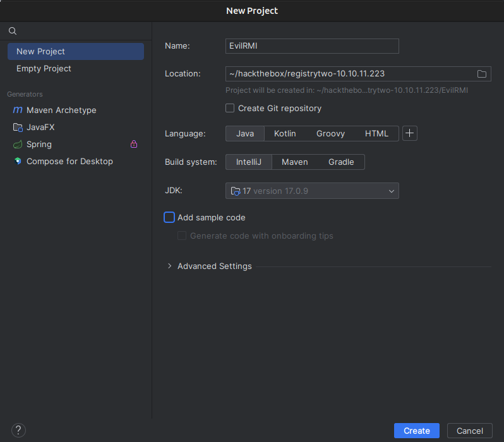Open help with the question mark icon
The height and width of the screenshot is (442, 504).
(18, 430)
